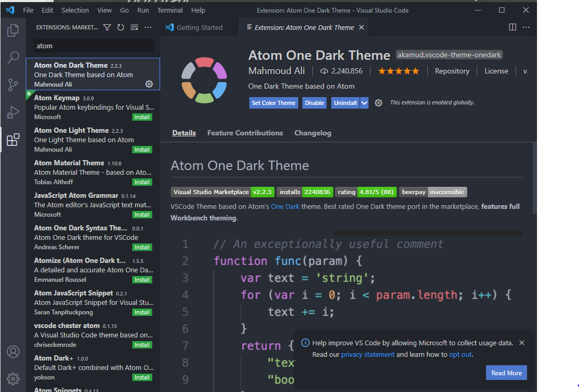This screenshot has height=392, width=579.
Task: Open the opt out link
Action: click(460, 354)
